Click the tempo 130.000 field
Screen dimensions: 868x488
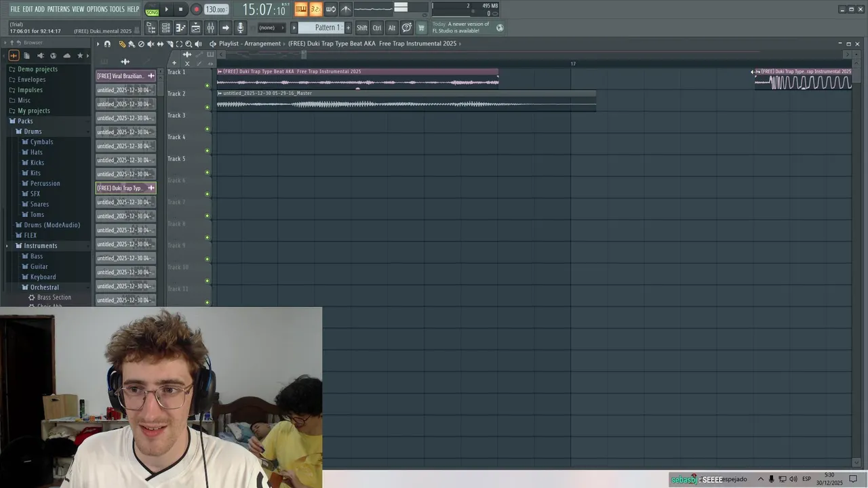(216, 9)
